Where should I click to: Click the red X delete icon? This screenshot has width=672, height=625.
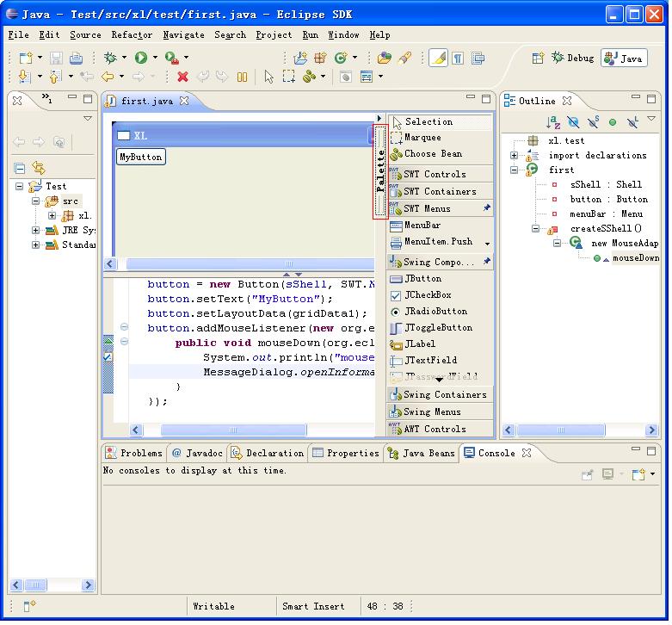(183, 77)
